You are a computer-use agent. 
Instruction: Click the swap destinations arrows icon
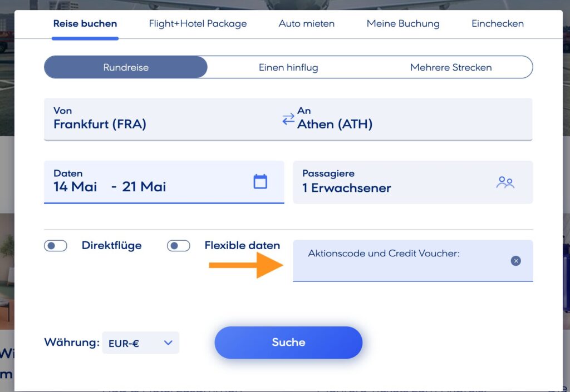[x=288, y=118]
